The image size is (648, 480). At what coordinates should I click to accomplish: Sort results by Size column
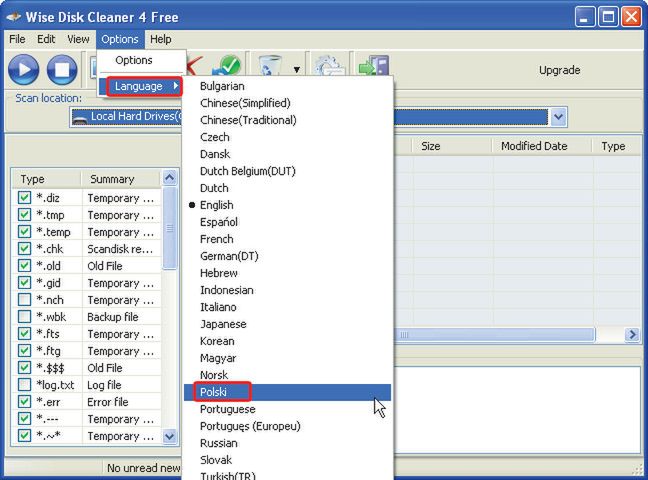(451, 146)
